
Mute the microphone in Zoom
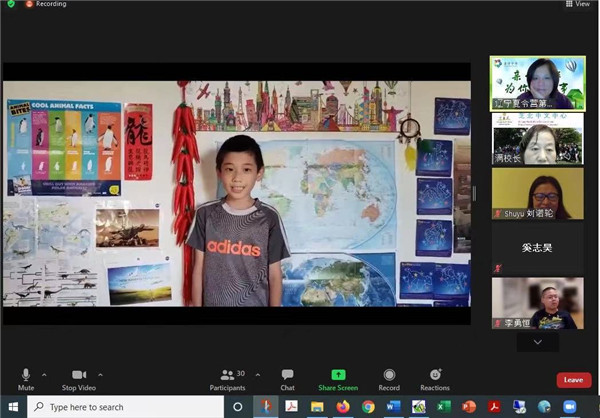coord(26,375)
